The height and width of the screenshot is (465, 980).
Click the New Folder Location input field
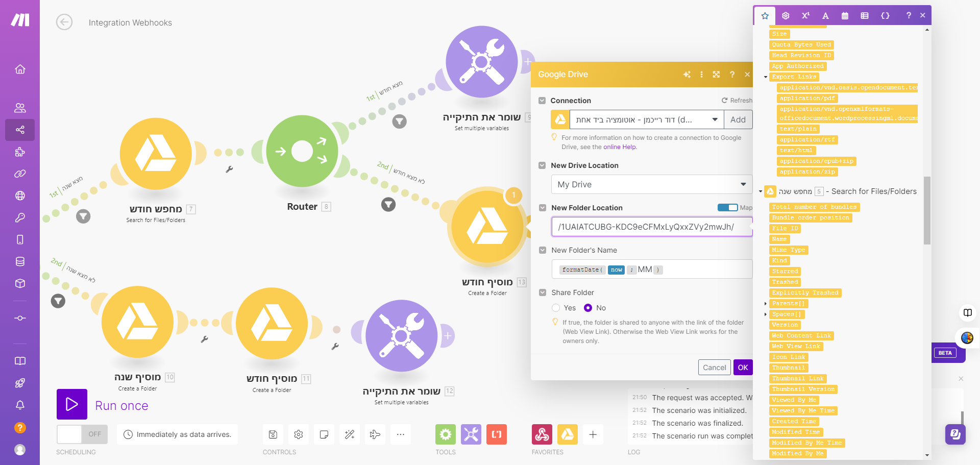[x=651, y=227]
